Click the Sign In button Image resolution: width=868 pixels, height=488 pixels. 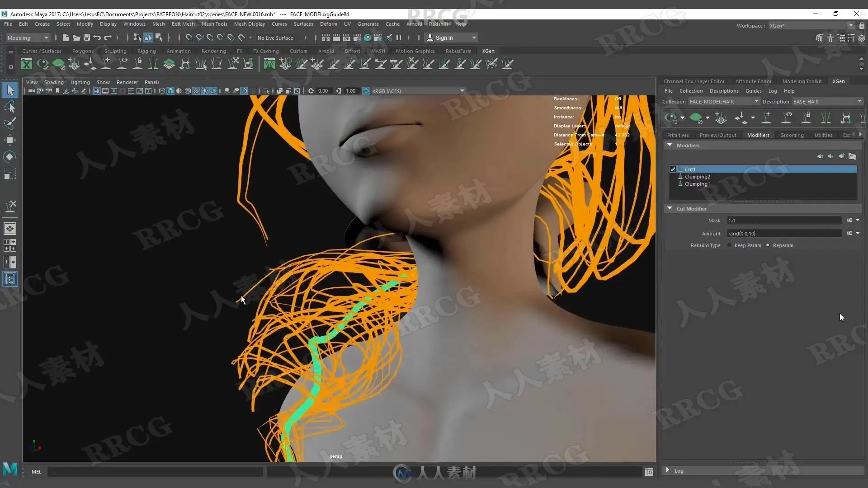click(444, 38)
